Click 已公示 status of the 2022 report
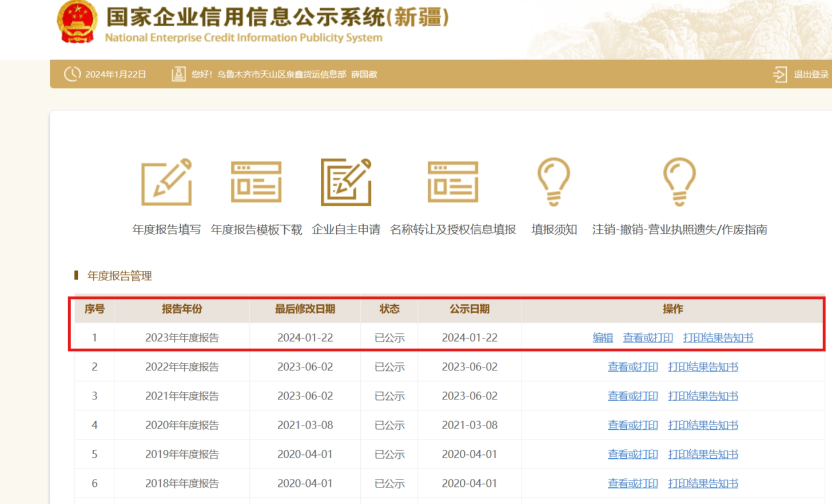Image resolution: width=832 pixels, height=504 pixels. (389, 367)
